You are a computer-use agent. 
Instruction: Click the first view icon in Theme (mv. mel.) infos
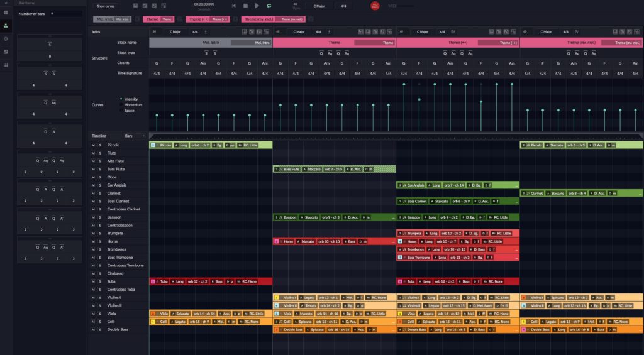tap(615, 31)
